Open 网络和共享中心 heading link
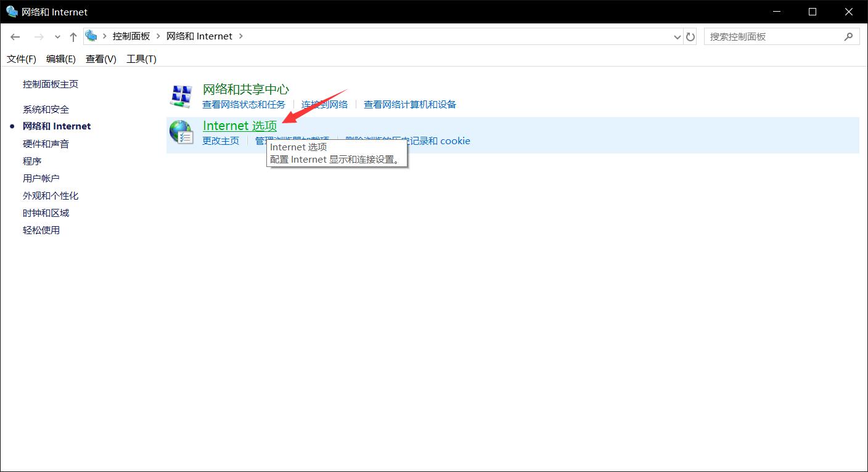Viewport: 868px width, 472px height. (x=246, y=89)
